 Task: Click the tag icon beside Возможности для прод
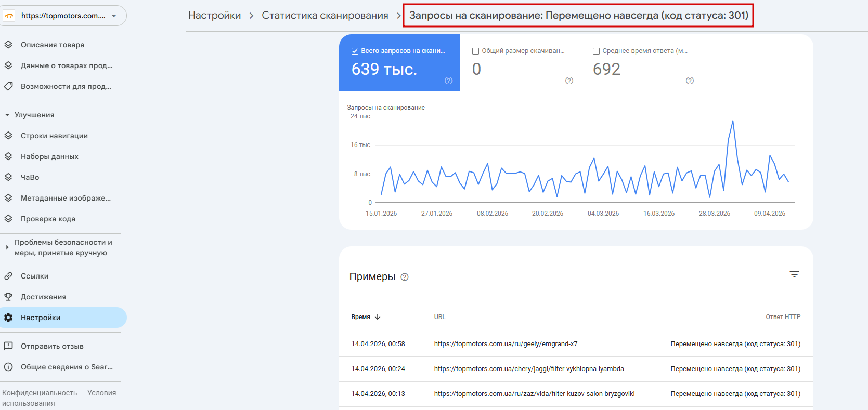click(8, 86)
